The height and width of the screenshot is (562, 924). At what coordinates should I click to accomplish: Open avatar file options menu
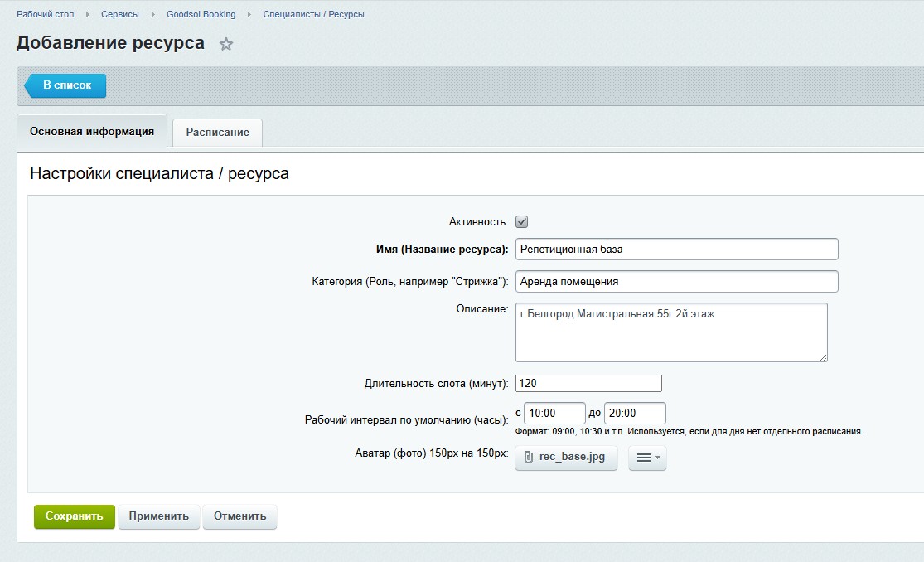point(647,458)
